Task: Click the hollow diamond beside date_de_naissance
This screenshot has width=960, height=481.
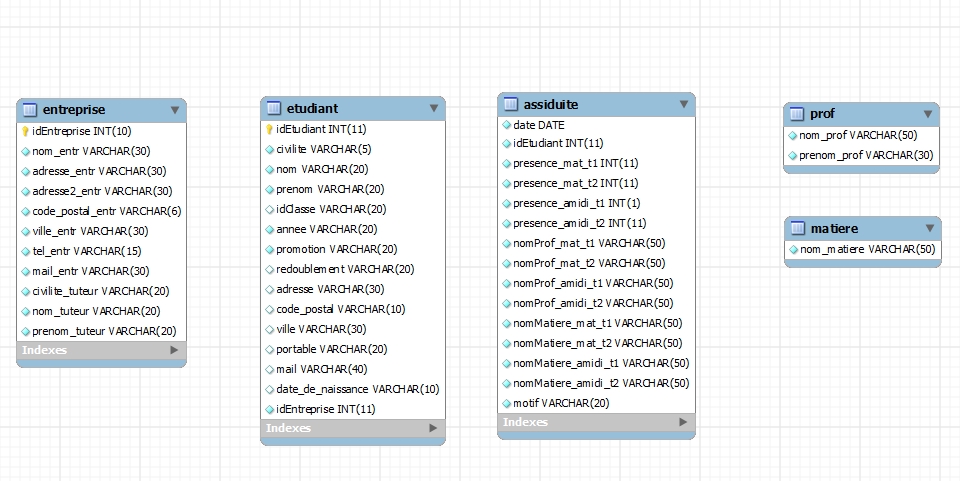Action: pos(269,389)
